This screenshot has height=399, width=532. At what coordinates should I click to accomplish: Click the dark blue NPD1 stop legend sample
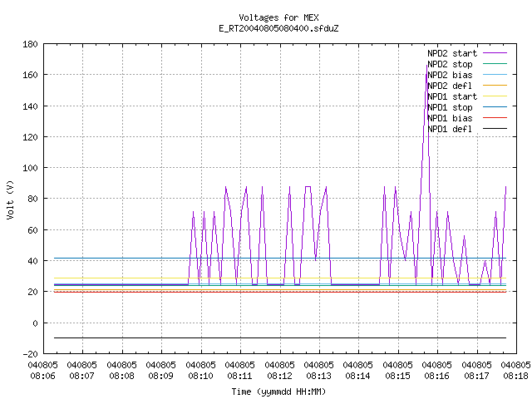click(x=495, y=107)
